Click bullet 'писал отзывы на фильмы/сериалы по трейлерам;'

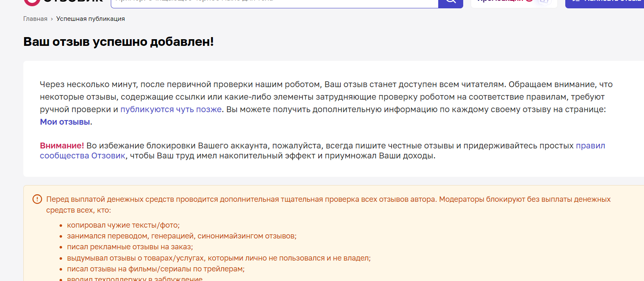[x=156, y=269]
